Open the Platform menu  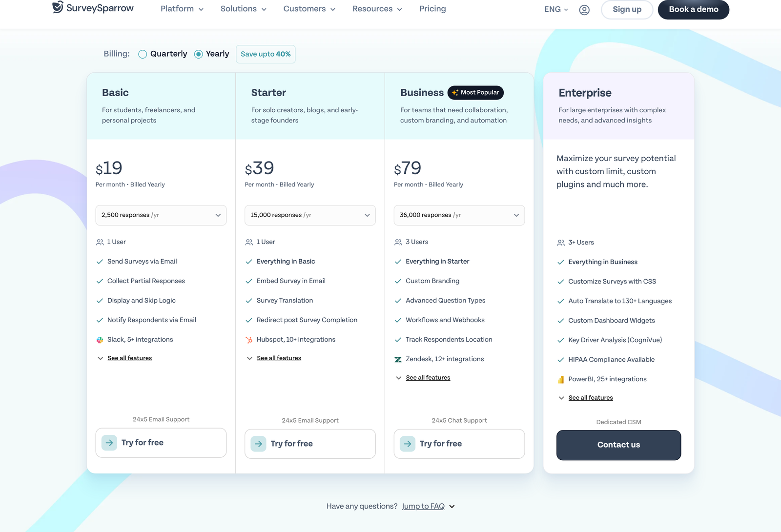click(182, 9)
